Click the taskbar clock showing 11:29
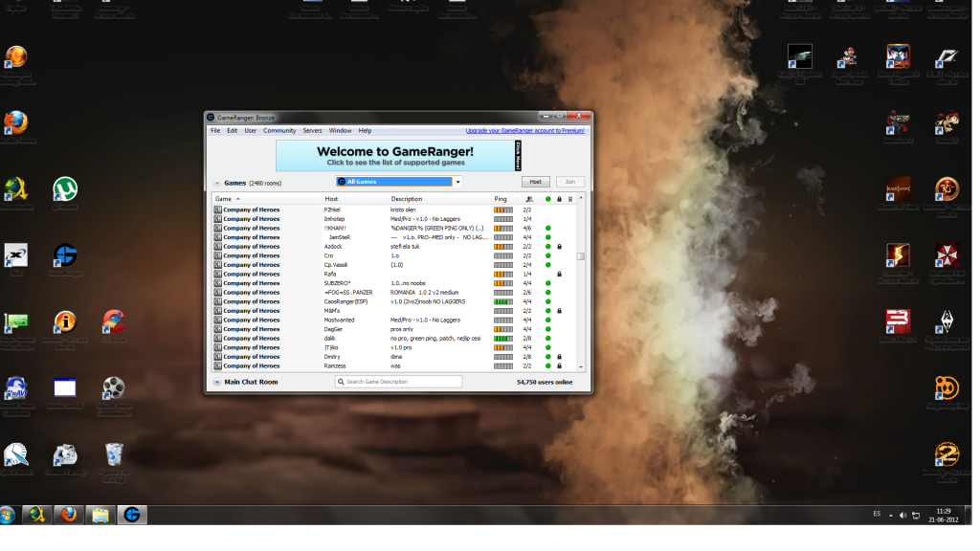Screen dimensions: 980x551 (x=943, y=516)
